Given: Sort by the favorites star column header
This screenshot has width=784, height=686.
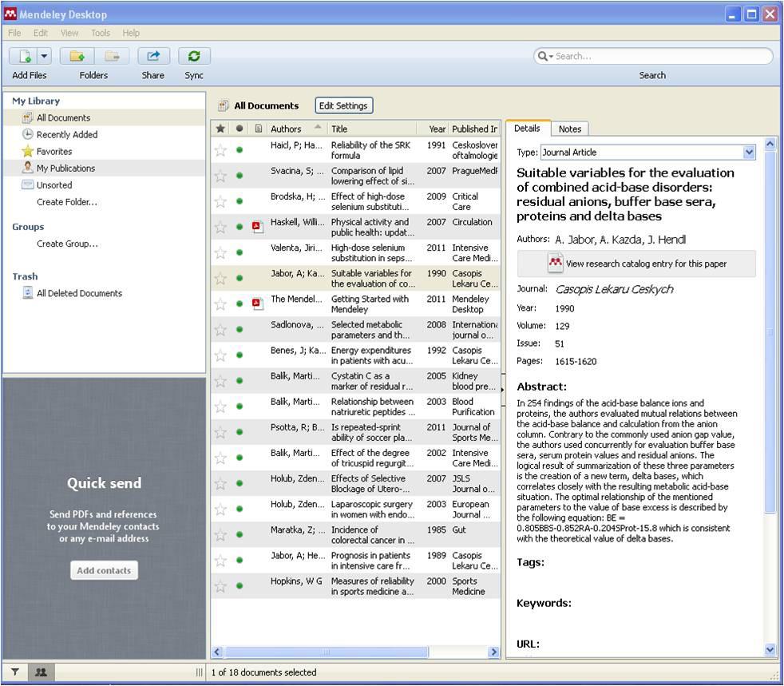Looking at the screenshot, I should tap(220, 129).
